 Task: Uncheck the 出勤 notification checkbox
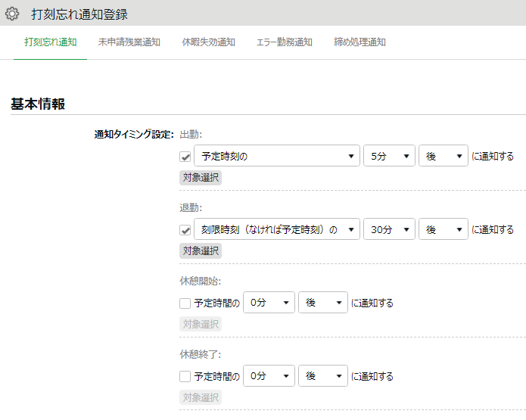point(185,157)
